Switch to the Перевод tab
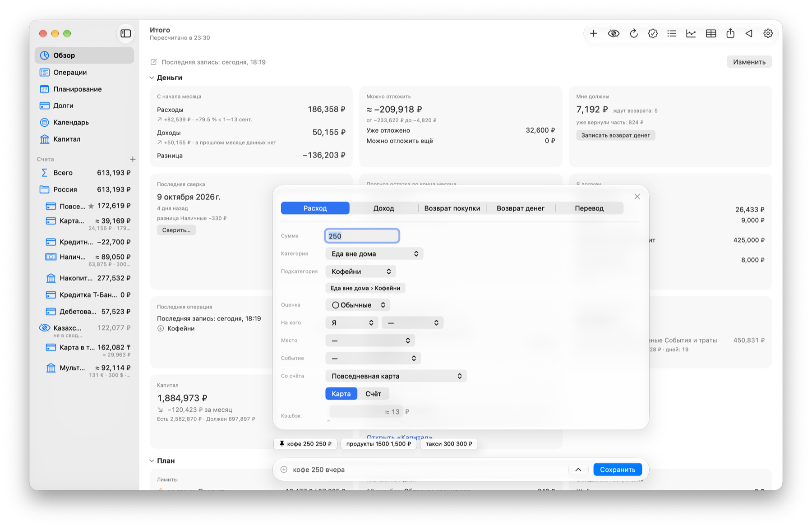Image resolution: width=812 pixels, height=529 pixels. [x=589, y=208]
